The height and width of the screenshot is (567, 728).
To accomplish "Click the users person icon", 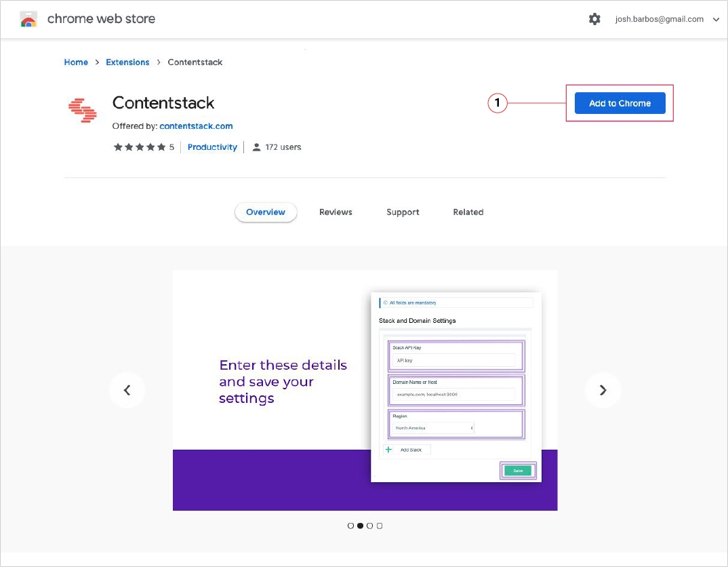I will point(256,147).
